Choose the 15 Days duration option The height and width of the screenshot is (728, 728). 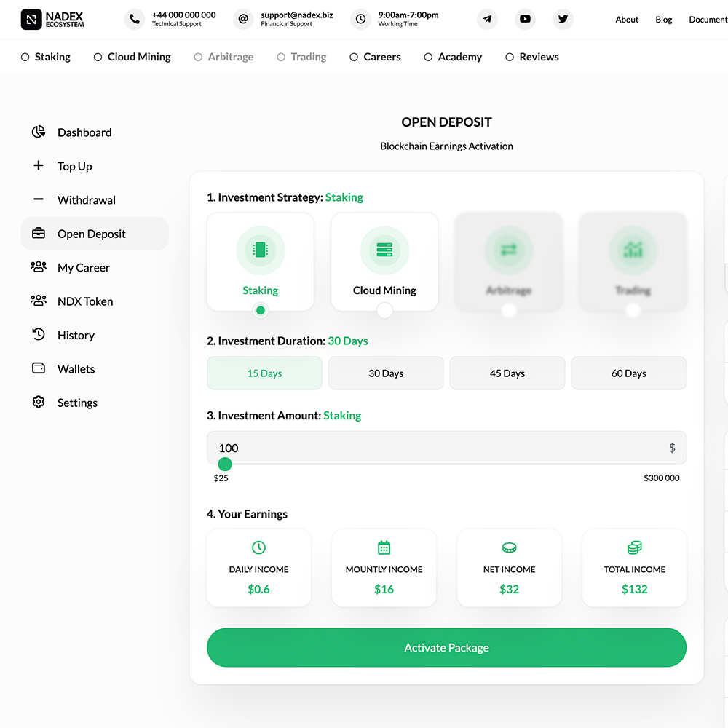pyautogui.click(x=265, y=373)
